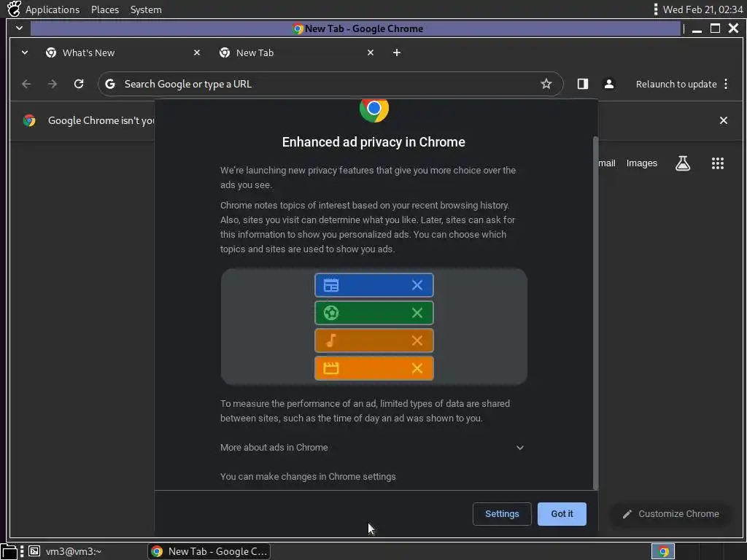Viewport: 747px width, 560px height.
Task: Click the news icon on blue chip
Action: 331,285
